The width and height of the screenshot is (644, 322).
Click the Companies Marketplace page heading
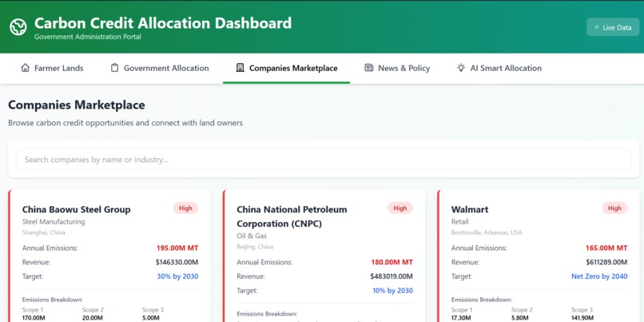point(77,105)
